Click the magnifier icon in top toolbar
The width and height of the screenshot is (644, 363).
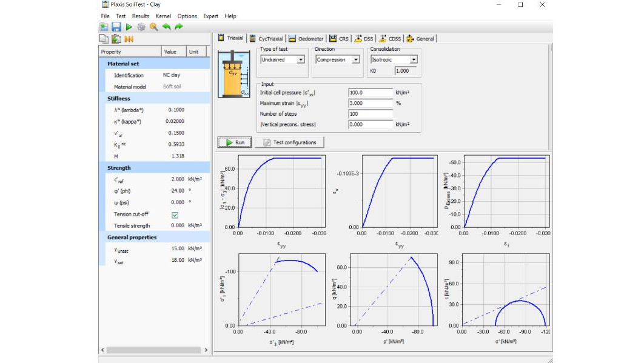153,27
